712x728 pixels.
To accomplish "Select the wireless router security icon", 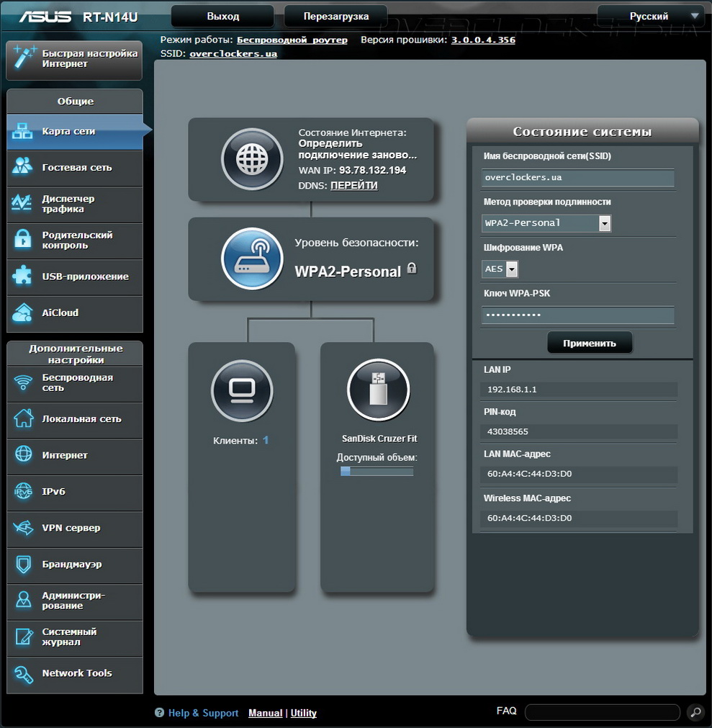I will click(252, 259).
